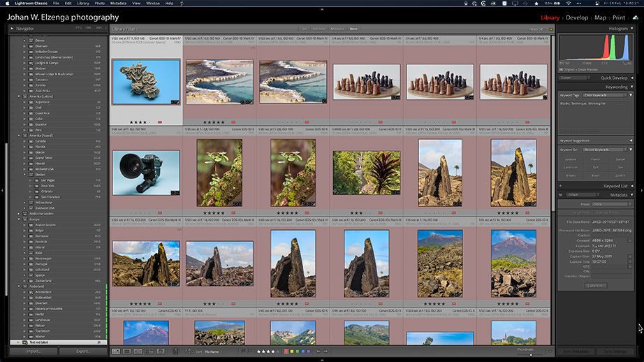Open the Develop module
The image size is (644, 362).
[576, 17]
